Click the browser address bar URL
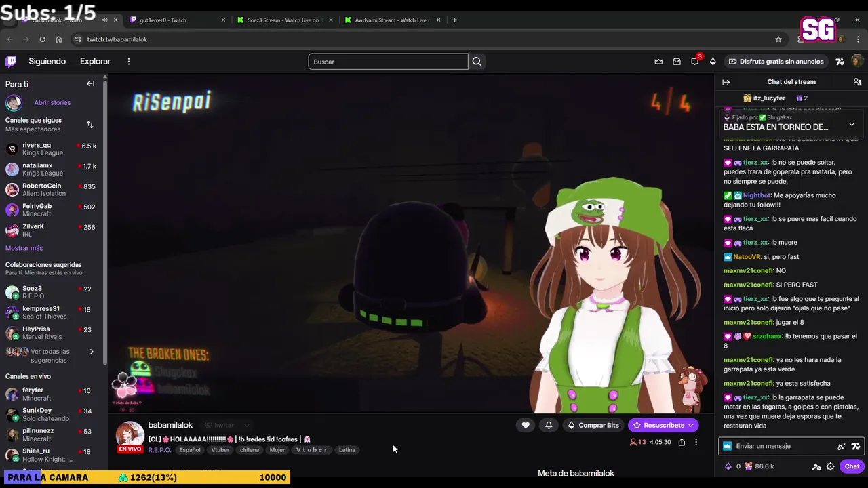Screen dimensions: 868x488 tap(117, 39)
